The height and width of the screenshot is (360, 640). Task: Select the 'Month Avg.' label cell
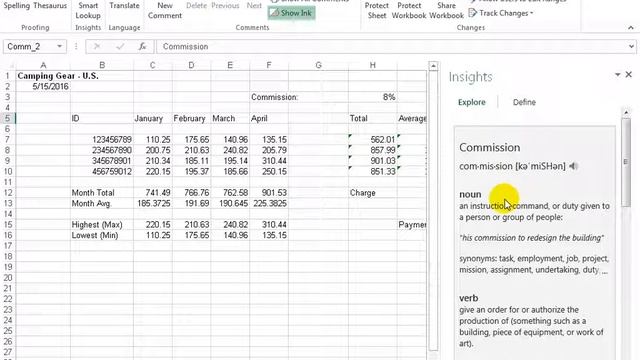[102, 203]
